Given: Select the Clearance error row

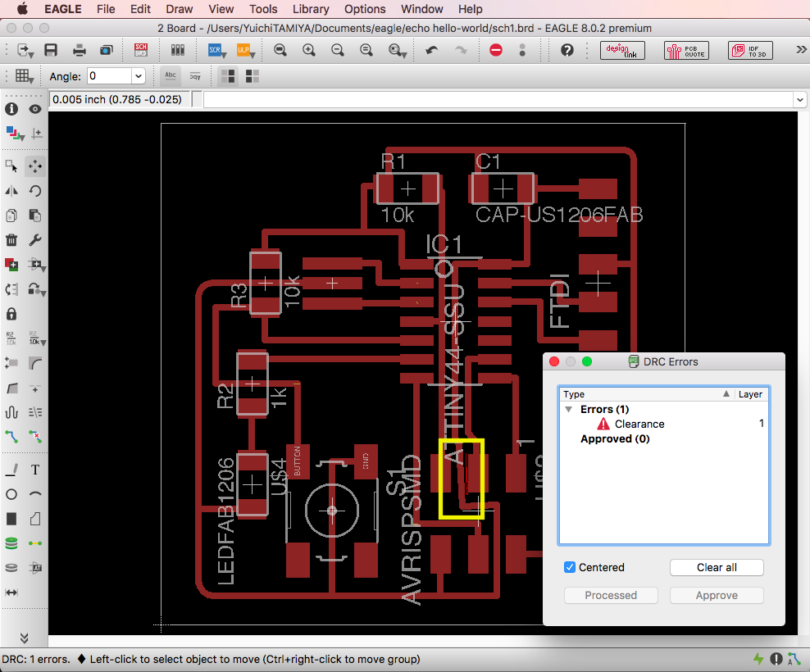Looking at the screenshot, I should 664,424.
